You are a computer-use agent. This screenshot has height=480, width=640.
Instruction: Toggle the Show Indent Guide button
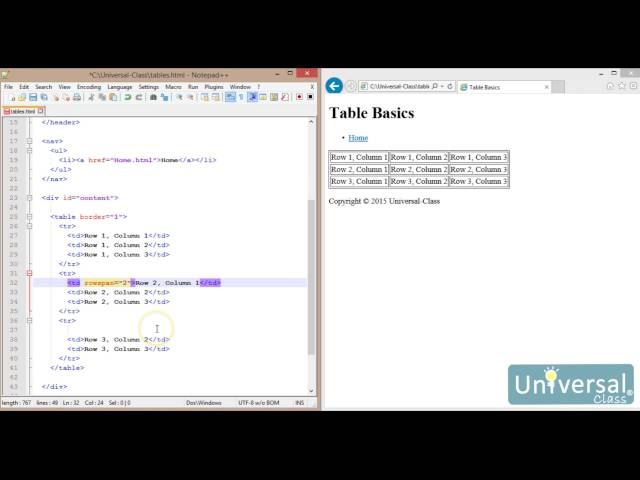[253, 97]
